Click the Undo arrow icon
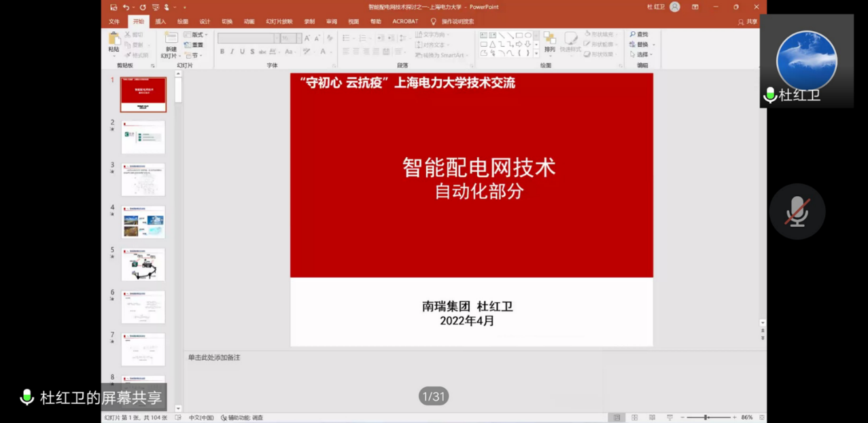868x423 pixels. pyautogui.click(x=126, y=7)
